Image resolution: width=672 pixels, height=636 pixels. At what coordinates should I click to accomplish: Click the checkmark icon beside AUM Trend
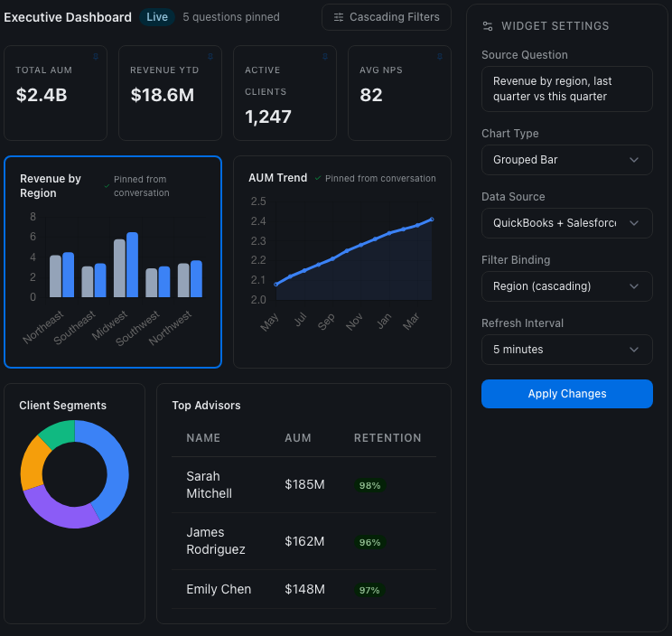(x=318, y=179)
